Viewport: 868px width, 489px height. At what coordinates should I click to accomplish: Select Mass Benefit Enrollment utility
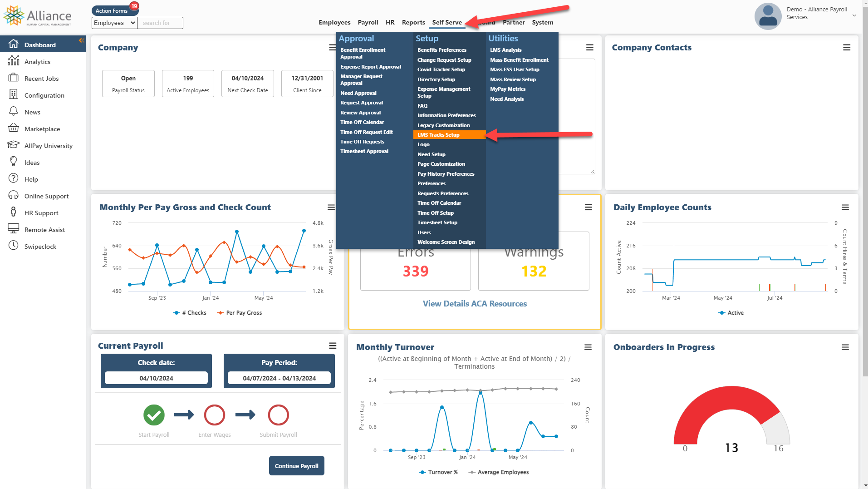coord(519,60)
